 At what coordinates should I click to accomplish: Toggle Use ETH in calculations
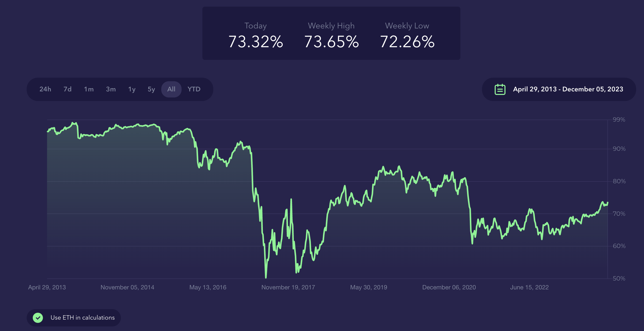click(82, 318)
